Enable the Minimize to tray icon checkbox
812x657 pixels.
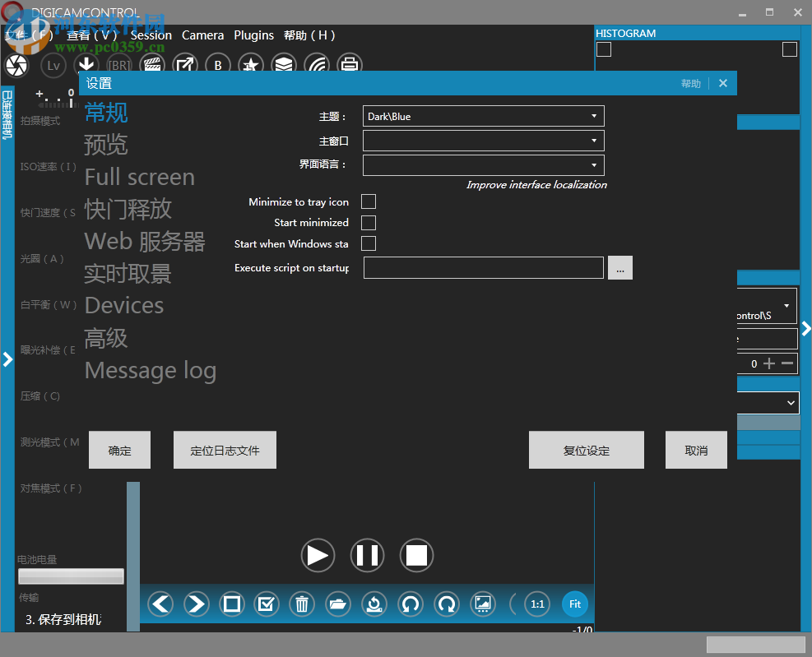[x=368, y=201]
